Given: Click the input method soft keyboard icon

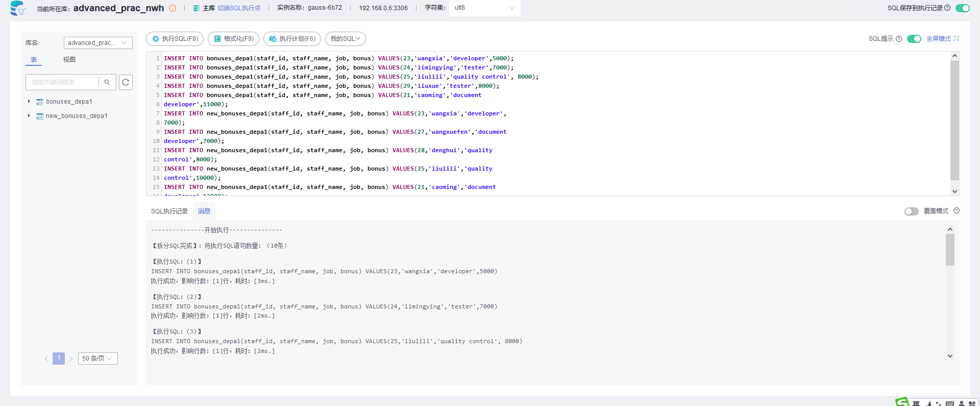Looking at the screenshot, I should pos(950,403).
